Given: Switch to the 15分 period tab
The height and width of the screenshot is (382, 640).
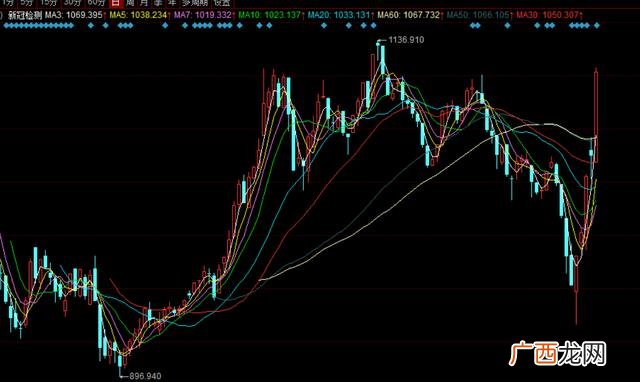Looking at the screenshot, I should (x=49, y=2).
